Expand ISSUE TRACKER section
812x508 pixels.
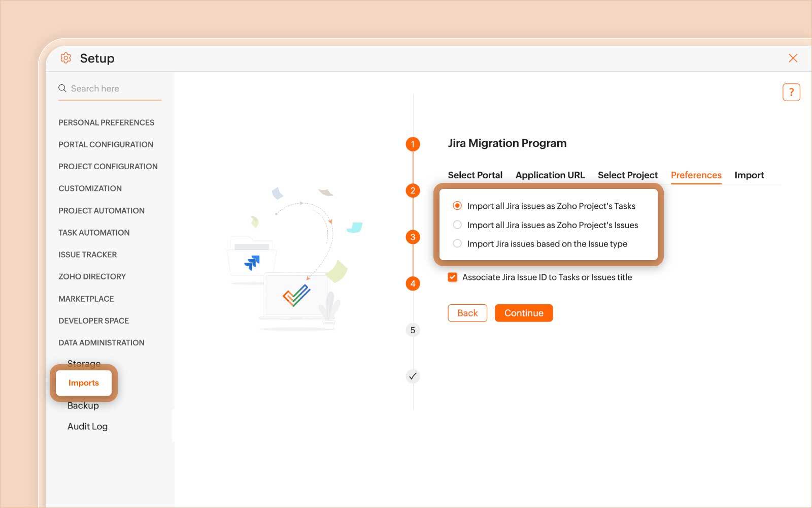click(87, 255)
